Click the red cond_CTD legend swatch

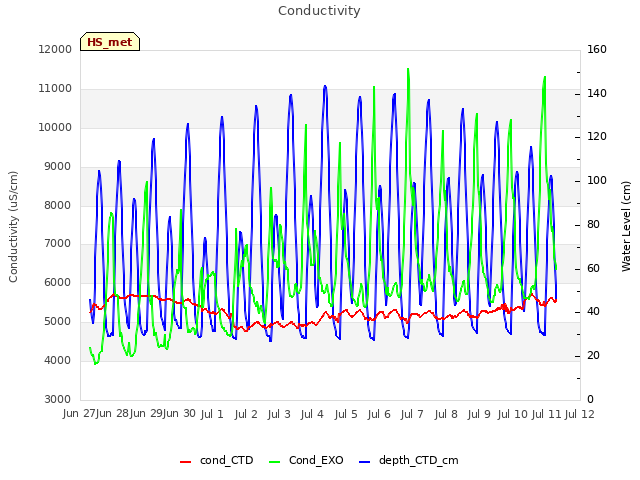click(185, 462)
